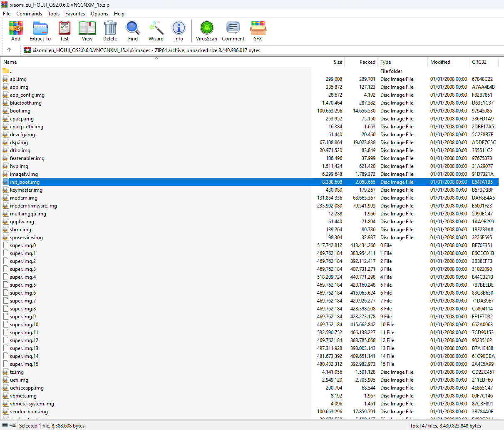504x430 pixels.
Task: Sort by the Type column header
Action: pyautogui.click(x=402, y=62)
